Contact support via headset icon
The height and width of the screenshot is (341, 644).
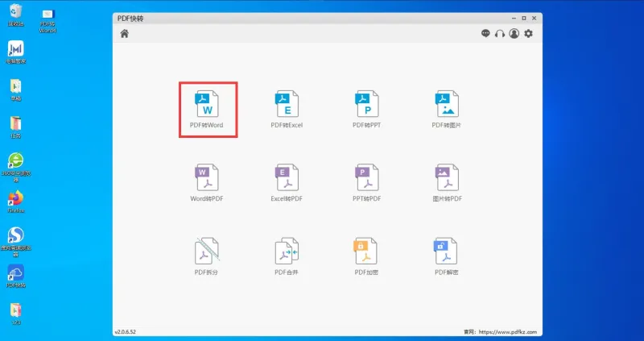[x=500, y=34]
